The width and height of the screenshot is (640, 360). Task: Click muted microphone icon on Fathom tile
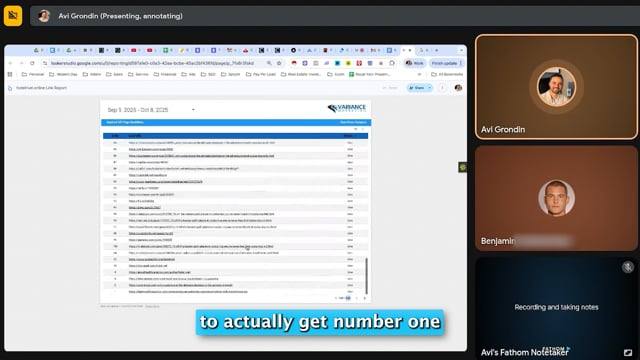[627, 267]
